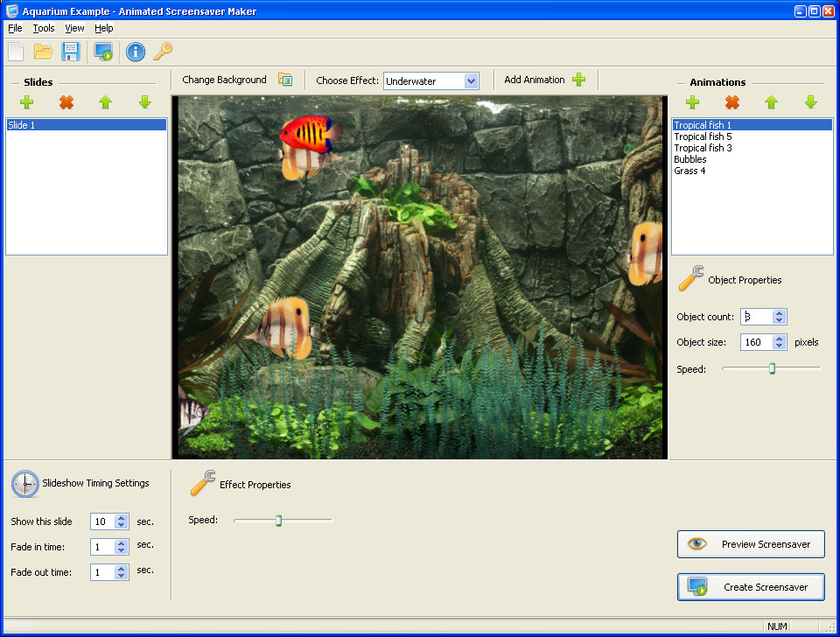Viewport: 840px width, 637px height.
Task: Open the Help menu
Action: [x=104, y=28]
